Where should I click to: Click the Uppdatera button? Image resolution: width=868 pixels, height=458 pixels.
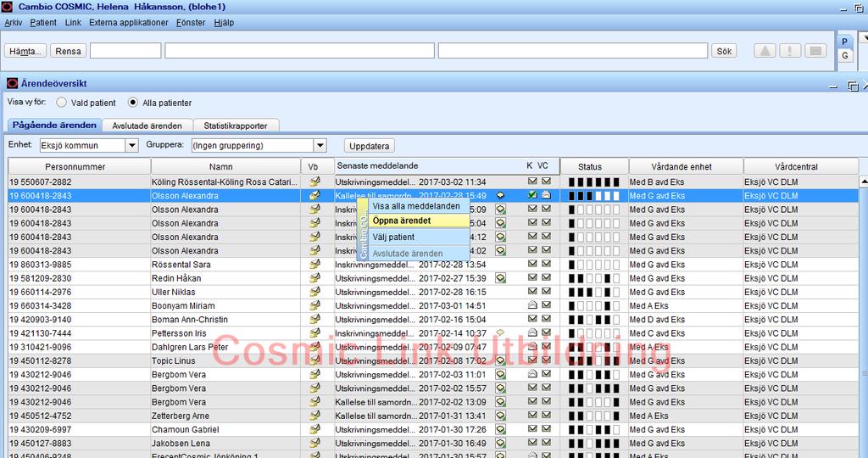[x=370, y=146]
